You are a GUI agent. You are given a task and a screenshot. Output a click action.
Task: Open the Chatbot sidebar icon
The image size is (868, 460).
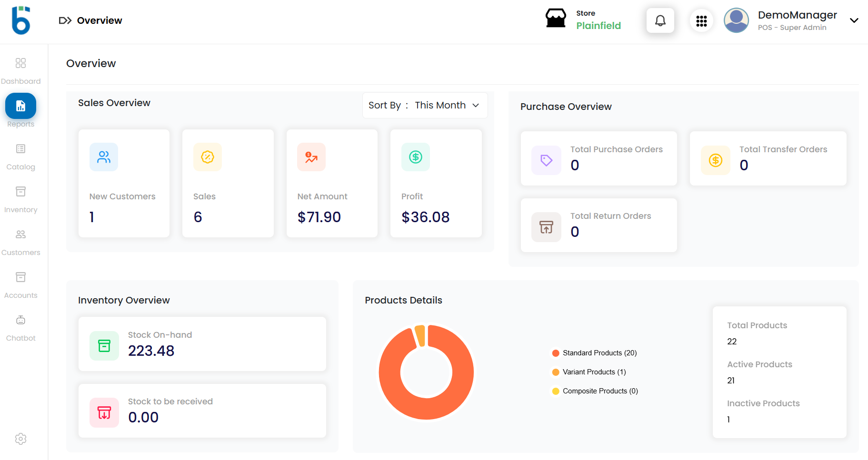pyautogui.click(x=20, y=320)
